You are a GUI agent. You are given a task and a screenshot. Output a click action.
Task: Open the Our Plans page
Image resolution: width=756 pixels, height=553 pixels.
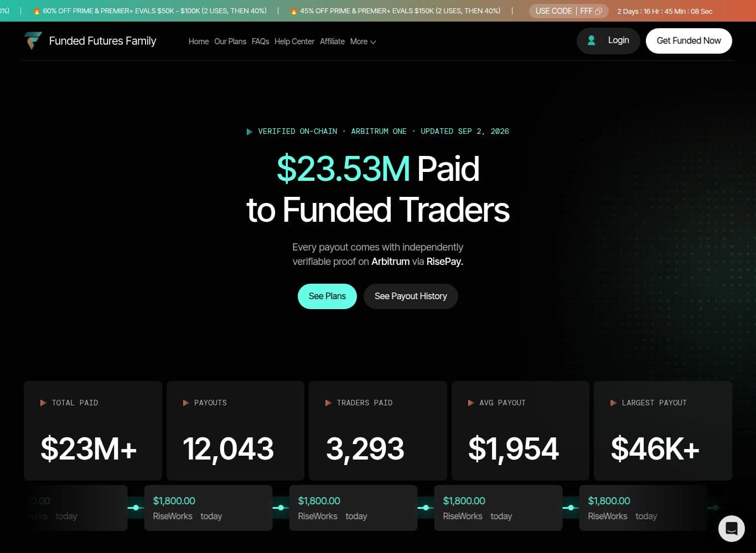click(x=230, y=41)
